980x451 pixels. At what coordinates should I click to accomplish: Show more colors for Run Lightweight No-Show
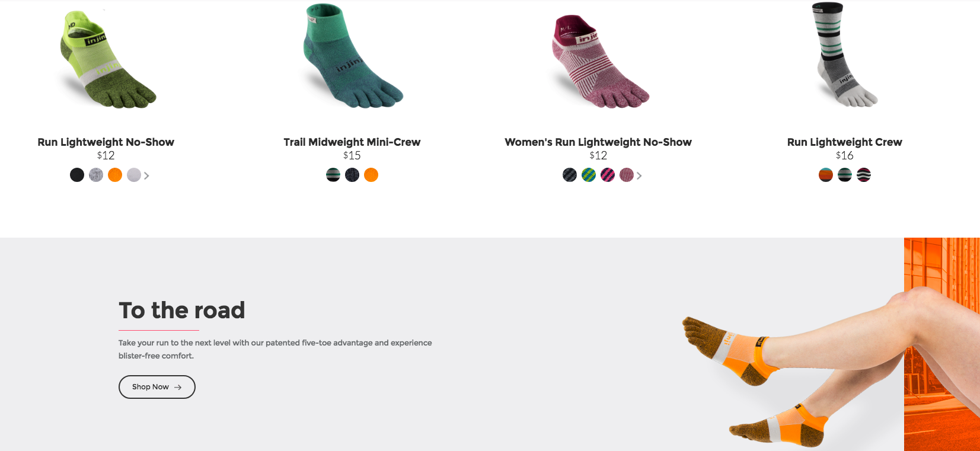(146, 175)
